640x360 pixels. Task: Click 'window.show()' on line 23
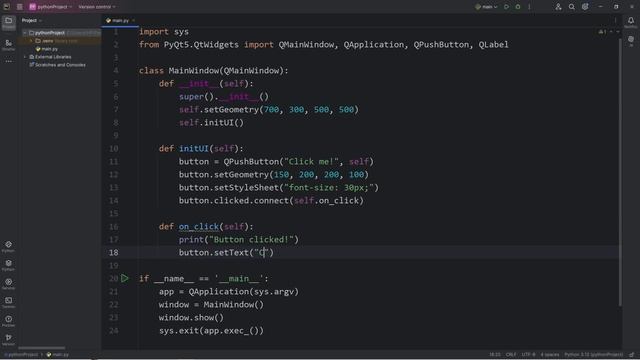pos(191,318)
